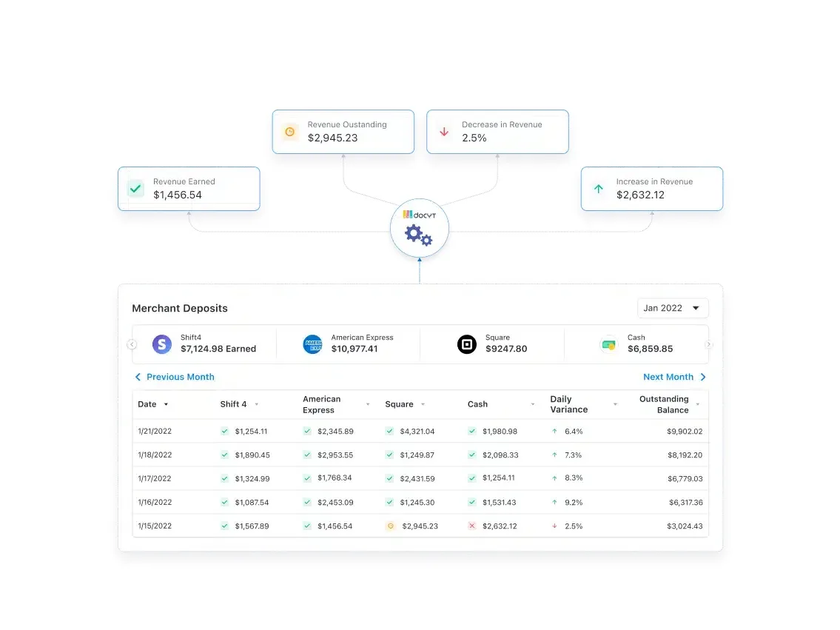The image size is (840, 630).
Task: Open the Increase in Revenue $2,632.12 card
Action: pos(652,189)
